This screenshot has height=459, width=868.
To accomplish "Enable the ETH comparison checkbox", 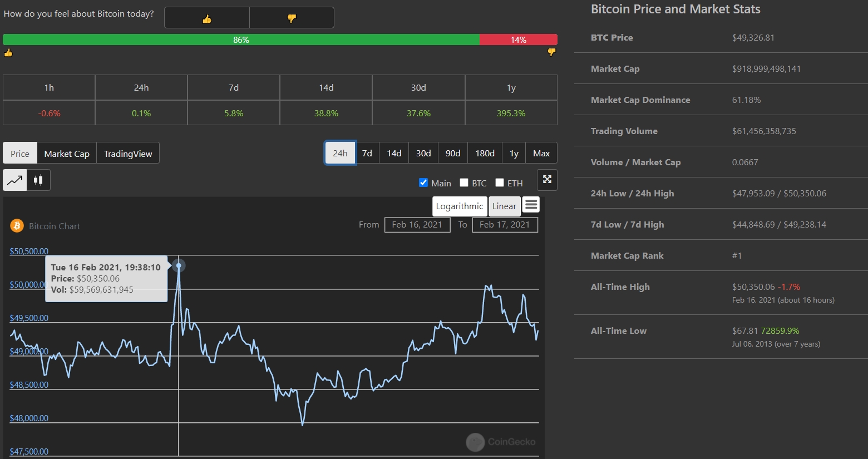I will coord(500,182).
